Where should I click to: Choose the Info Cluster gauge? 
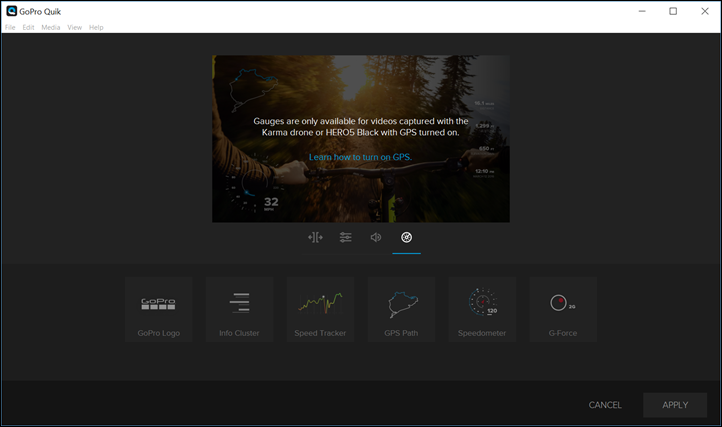(239, 310)
